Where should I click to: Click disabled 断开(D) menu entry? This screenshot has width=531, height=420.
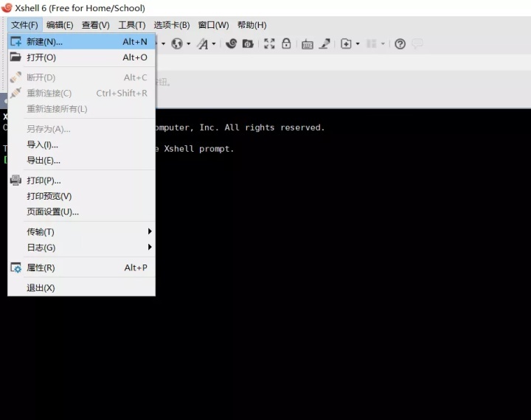point(81,77)
